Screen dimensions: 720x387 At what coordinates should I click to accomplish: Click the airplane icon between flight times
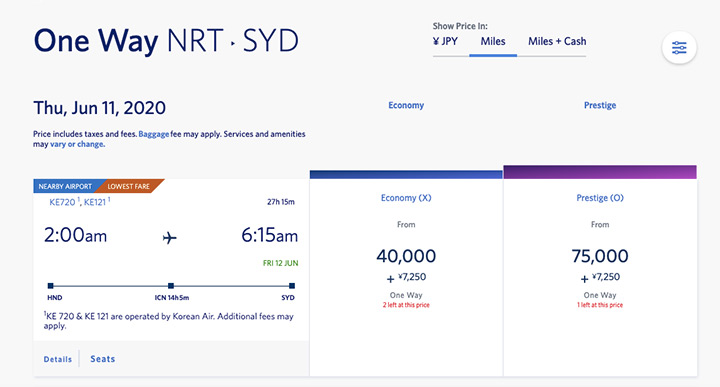pyautogui.click(x=169, y=238)
